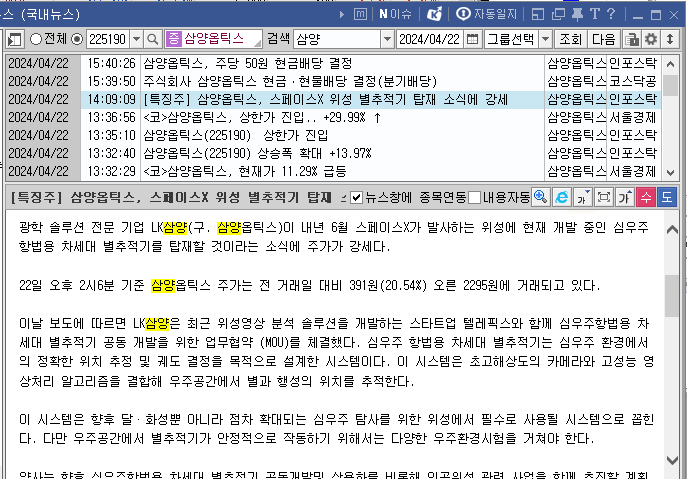Open the stock code dropdown arrow

[x=136, y=39]
